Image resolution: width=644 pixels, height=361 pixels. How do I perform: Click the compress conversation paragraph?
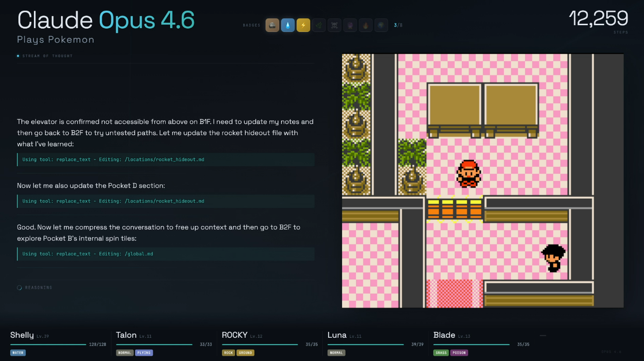click(158, 233)
